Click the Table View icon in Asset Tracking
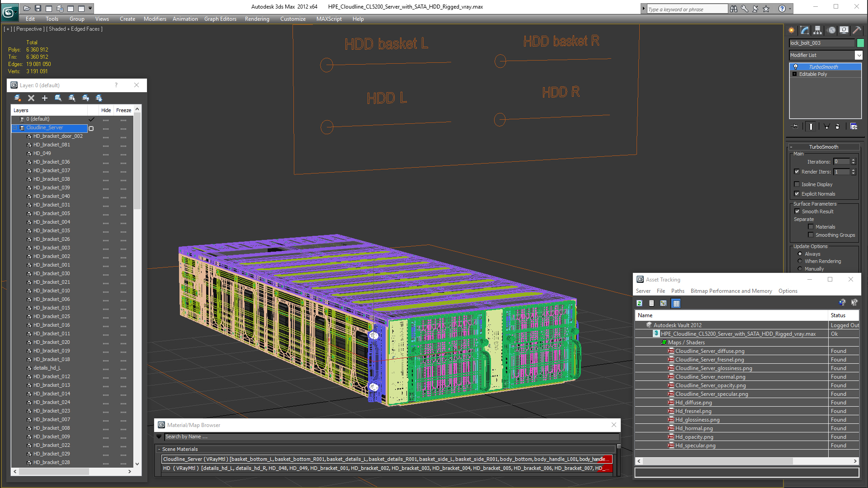 click(676, 303)
